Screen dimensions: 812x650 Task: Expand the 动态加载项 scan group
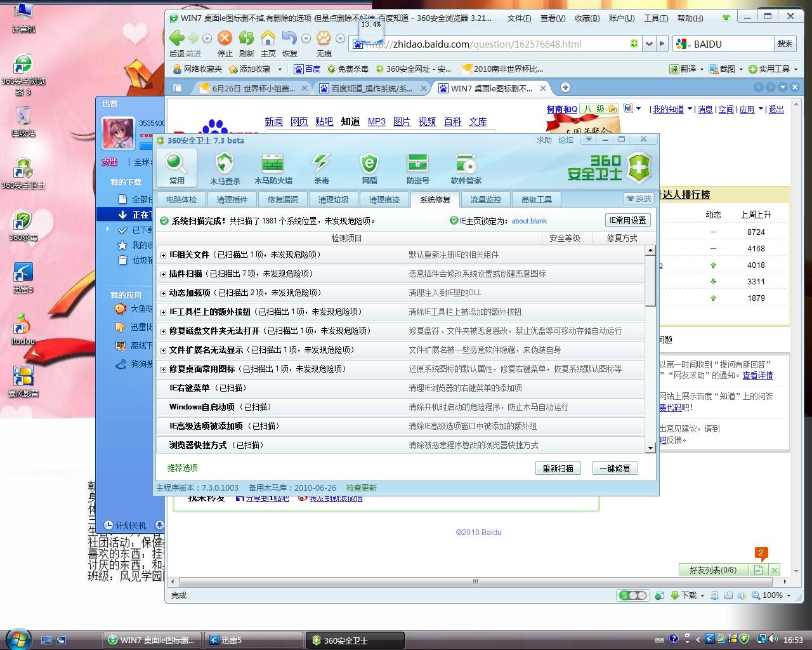point(164,293)
